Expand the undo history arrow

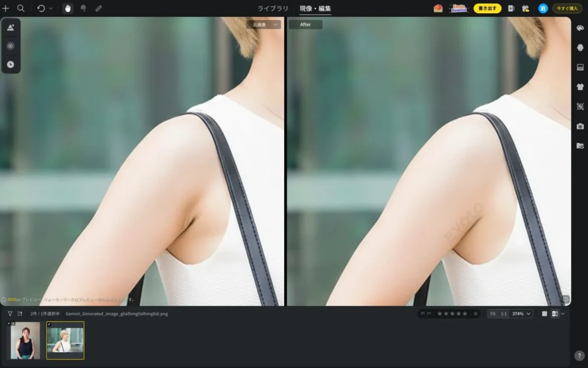[51, 8]
